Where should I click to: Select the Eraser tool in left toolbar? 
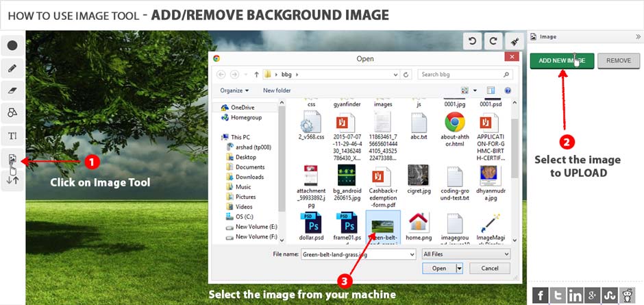pos(12,91)
